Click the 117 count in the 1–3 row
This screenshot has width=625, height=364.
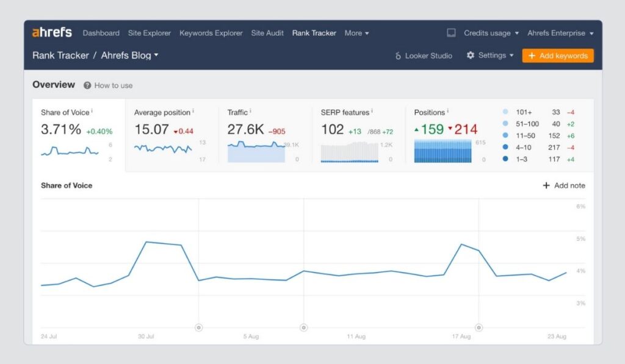[554, 159]
